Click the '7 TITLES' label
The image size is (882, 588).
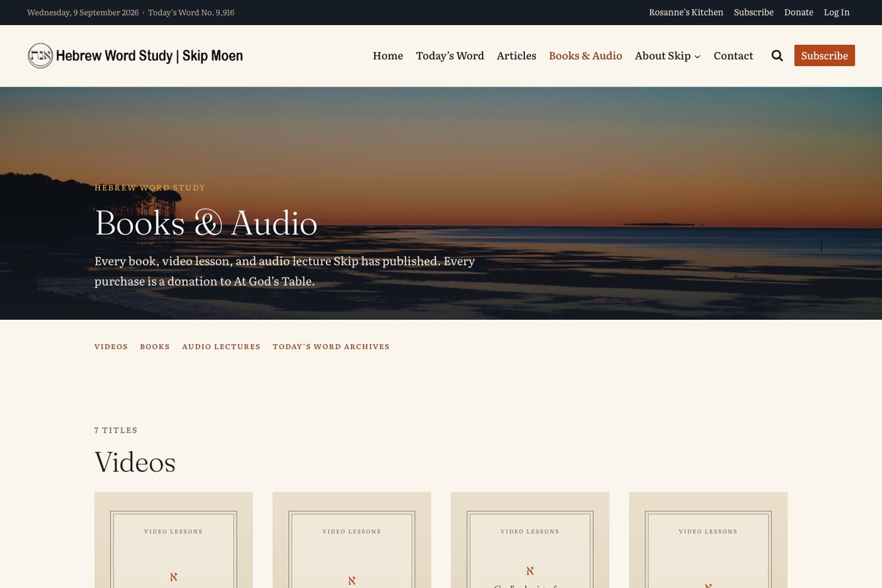pos(116,430)
